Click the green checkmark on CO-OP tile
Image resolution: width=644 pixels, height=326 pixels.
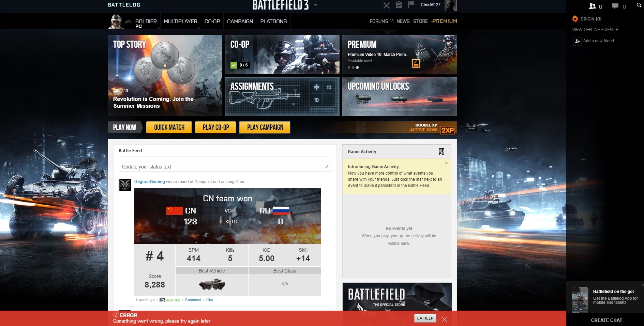pyautogui.click(x=234, y=65)
